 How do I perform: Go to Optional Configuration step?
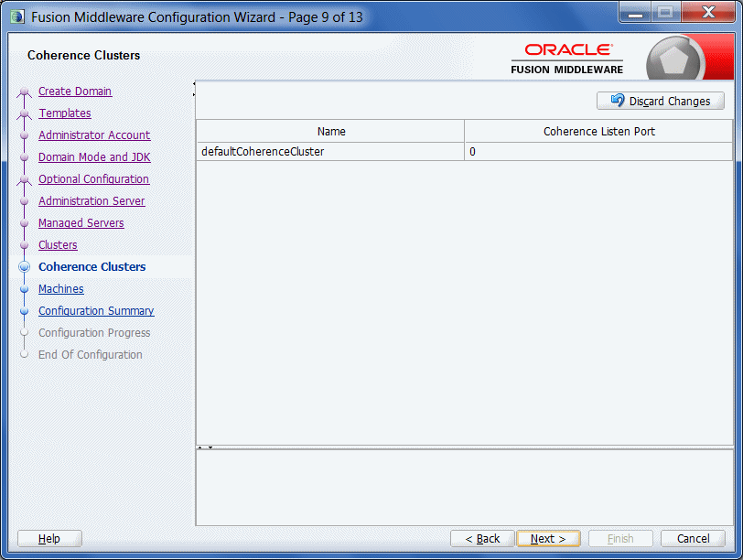[94, 179]
